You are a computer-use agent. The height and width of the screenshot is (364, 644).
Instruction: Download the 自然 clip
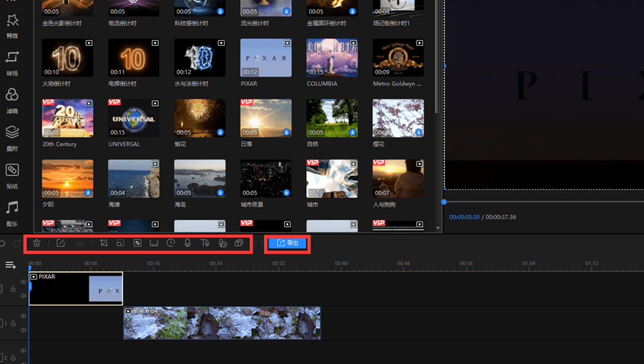pyautogui.click(x=352, y=132)
